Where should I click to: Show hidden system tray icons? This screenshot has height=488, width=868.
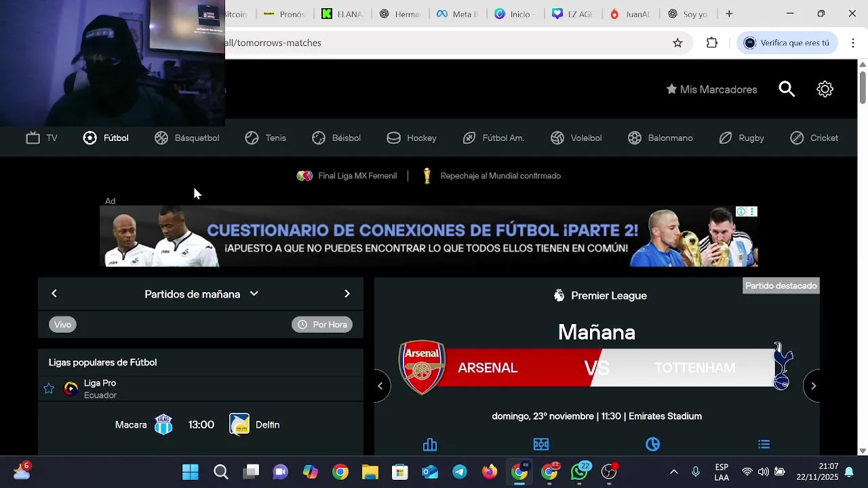click(x=673, y=472)
